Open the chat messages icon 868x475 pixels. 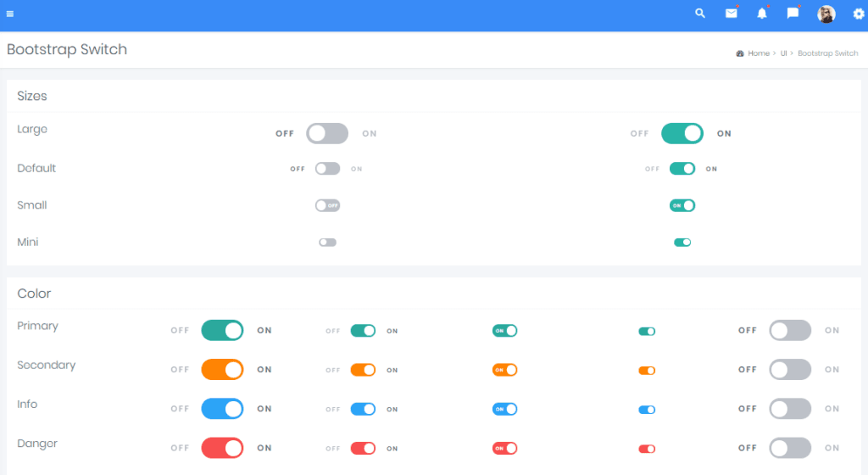pyautogui.click(x=793, y=14)
